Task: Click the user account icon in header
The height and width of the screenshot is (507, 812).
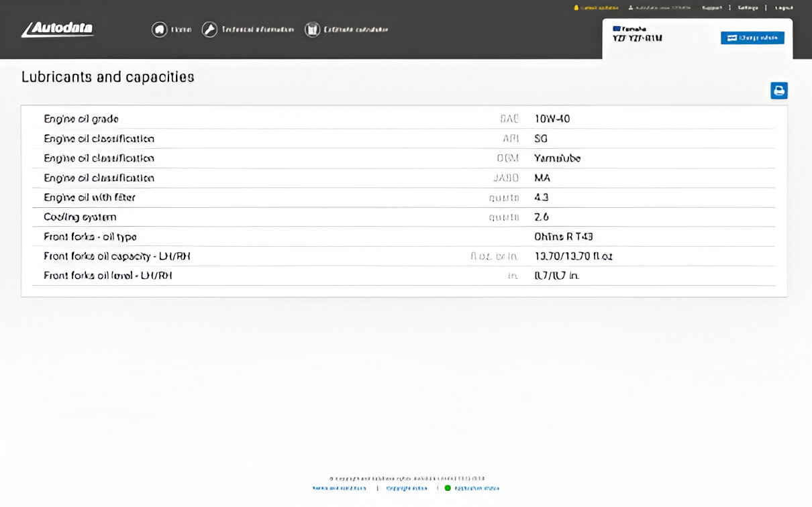Action: coord(631,8)
